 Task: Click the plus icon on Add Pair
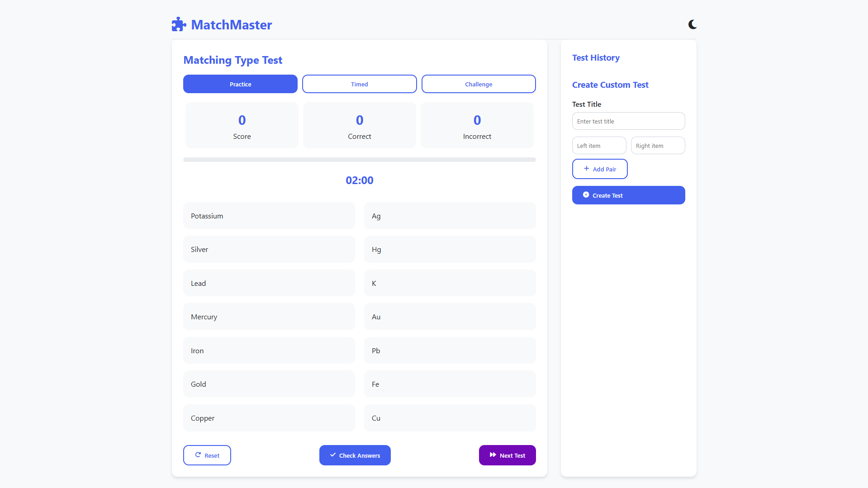586,169
